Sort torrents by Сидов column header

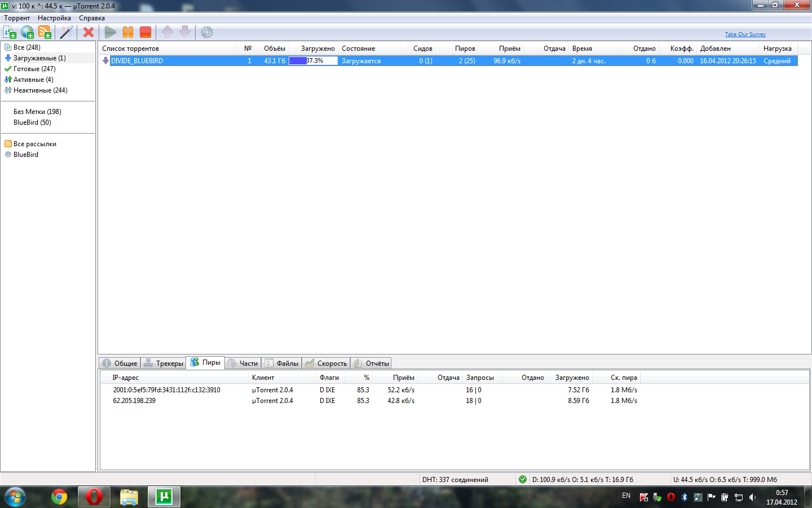point(418,49)
